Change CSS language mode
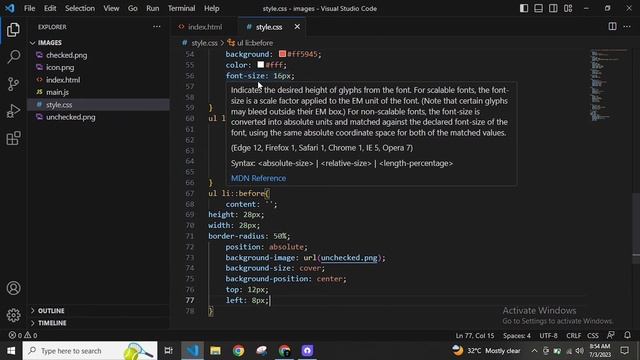Viewport: 640px width, 360px height. click(593, 336)
